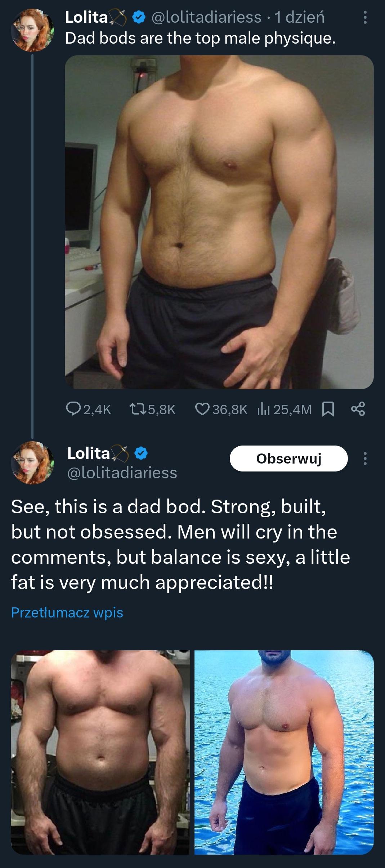The image size is (385, 868).
Task: Open the three-dot menu beside the Obserwuj button
Action: pyautogui.click(x=365, y=459)
